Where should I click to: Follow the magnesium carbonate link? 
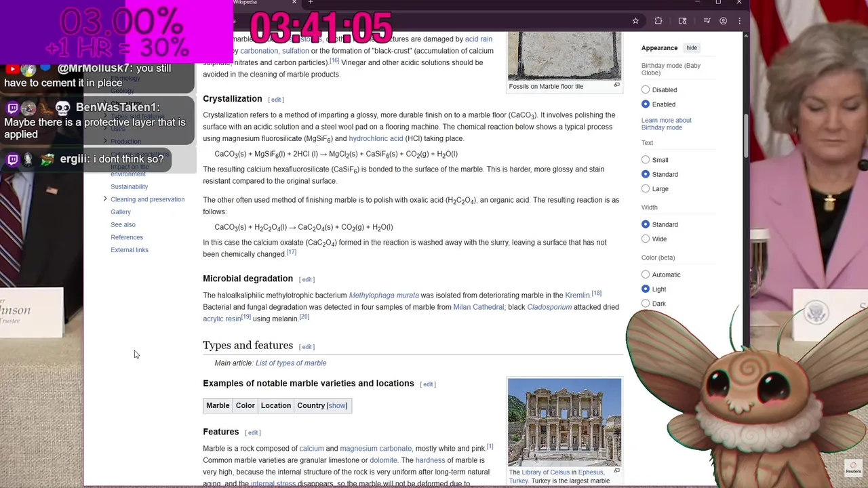tap(376, 449)
